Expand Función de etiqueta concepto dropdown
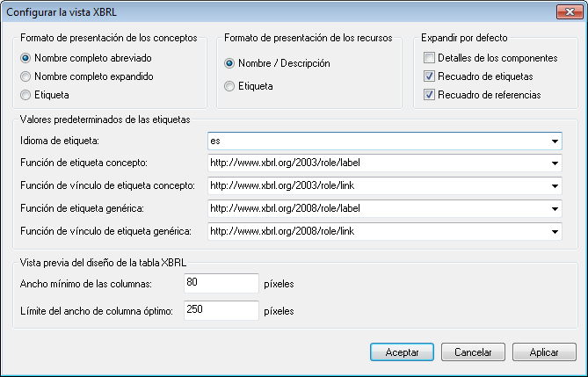The height and width of the screenshot is (377, 588). (555, 163)
